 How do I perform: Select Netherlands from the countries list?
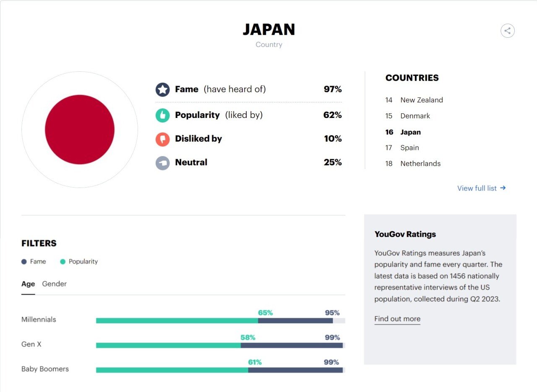[420, 164]
